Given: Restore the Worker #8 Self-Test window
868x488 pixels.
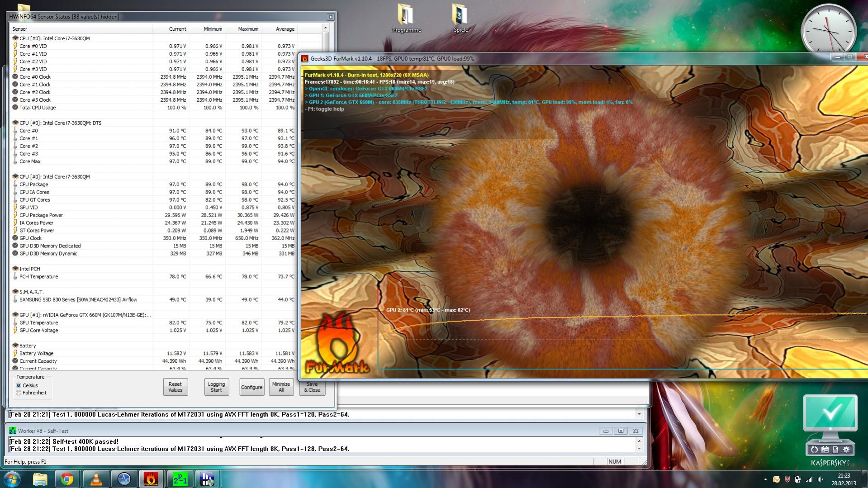Looking at the screenshot, I should pos(621,431).
